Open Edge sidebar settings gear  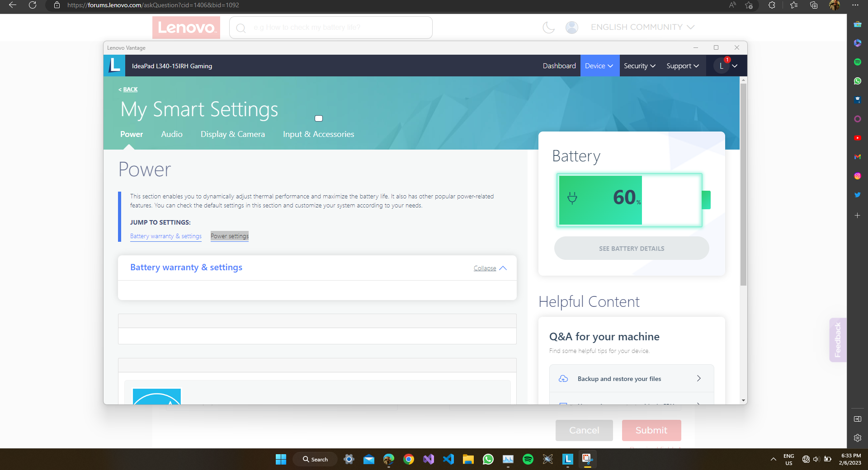coord(858,438)
